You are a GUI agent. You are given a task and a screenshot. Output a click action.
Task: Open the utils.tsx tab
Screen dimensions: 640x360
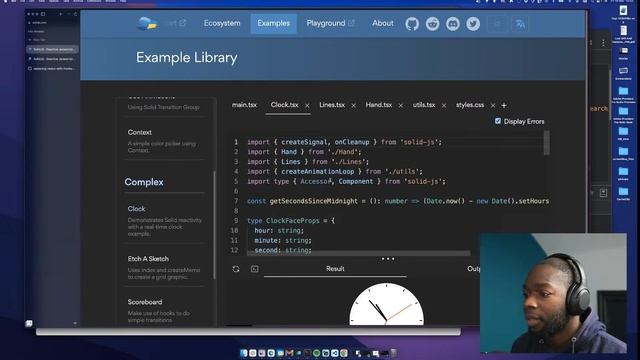pos(424,105)
